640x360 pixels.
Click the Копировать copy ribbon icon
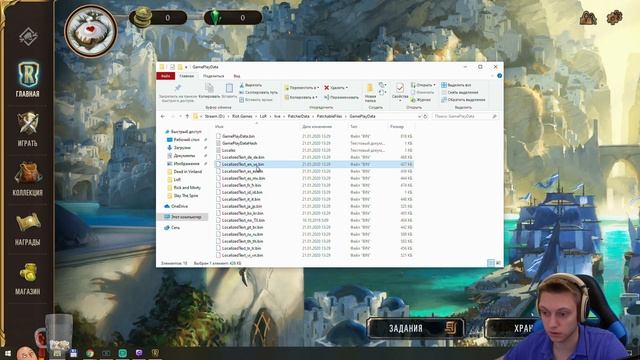point(209,91)
